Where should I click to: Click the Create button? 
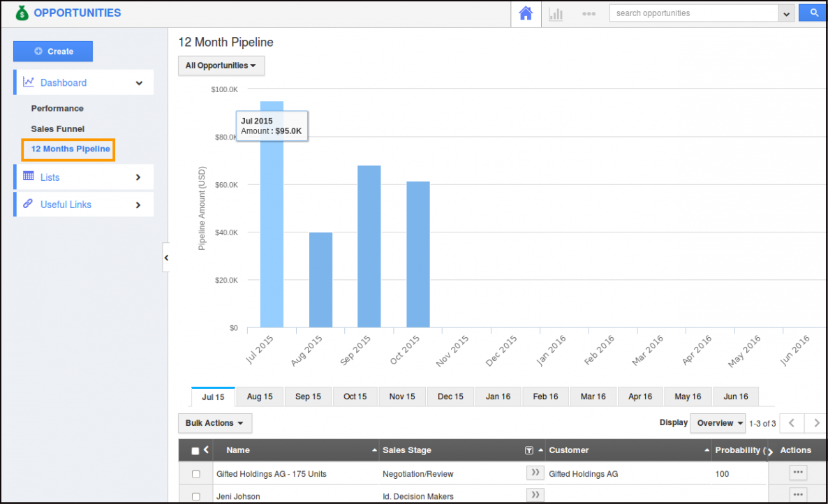pyautogui.click(x=53, y=52)
